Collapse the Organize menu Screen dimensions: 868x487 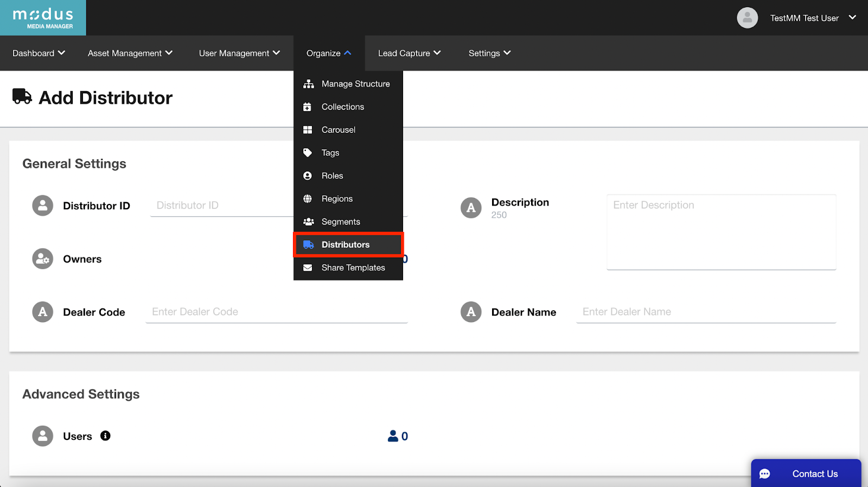[x=329, y=53]
